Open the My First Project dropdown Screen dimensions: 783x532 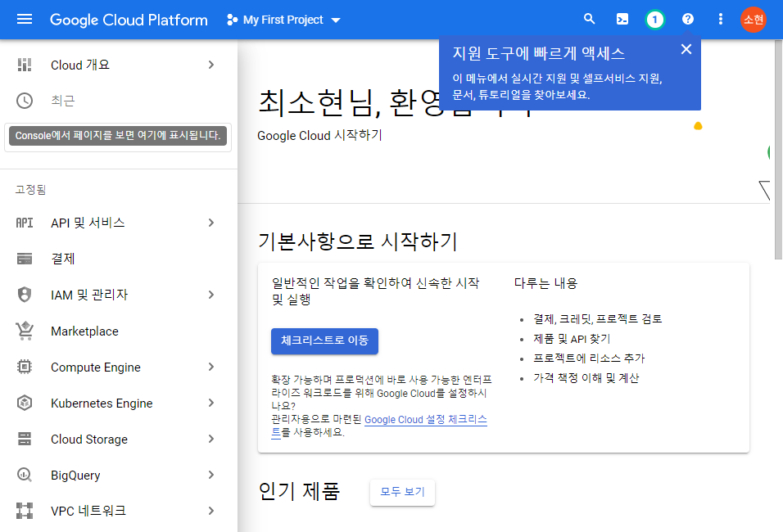(x=283, y=20)
